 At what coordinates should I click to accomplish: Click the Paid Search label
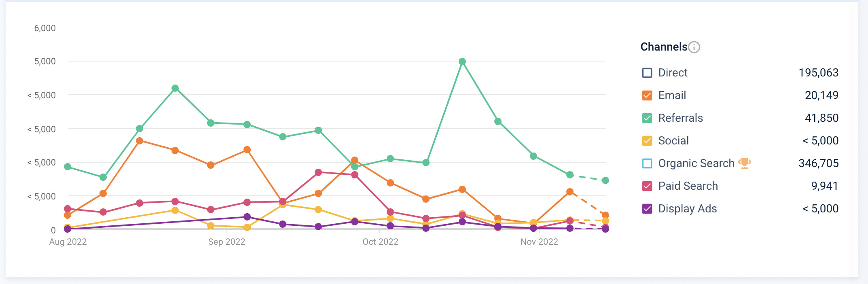click(x=688, y=186)
